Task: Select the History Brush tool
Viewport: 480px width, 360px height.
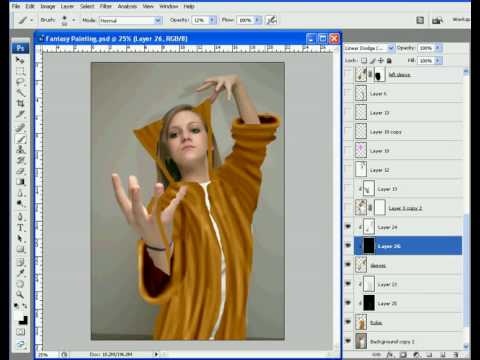Action: [x=20, y=161]
